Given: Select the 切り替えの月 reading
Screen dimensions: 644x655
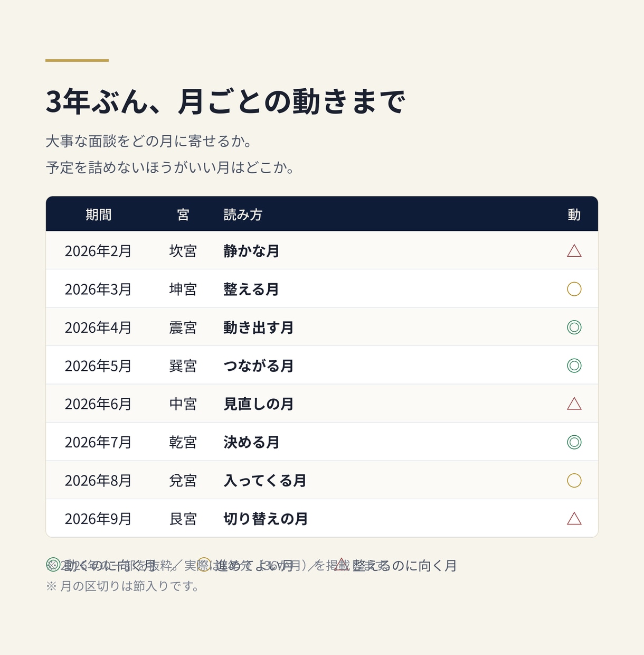Looking at the screenshot, I should pos(266,519).
